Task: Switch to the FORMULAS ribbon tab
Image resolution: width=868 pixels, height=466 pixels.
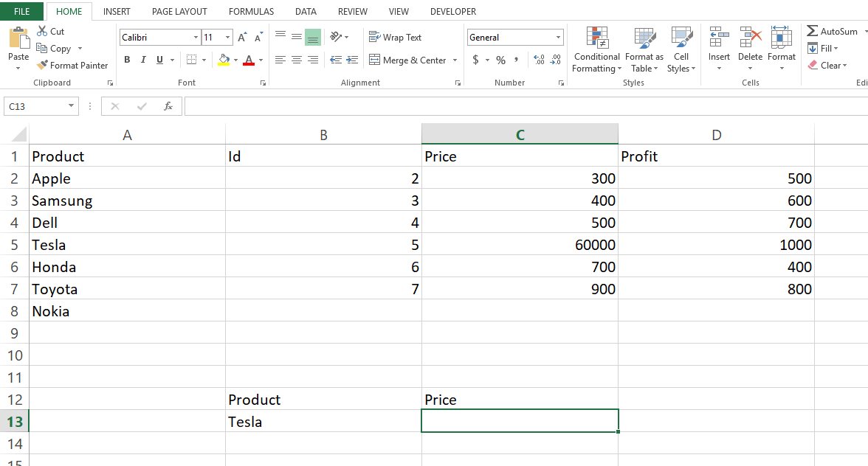Action: point(251,11)
